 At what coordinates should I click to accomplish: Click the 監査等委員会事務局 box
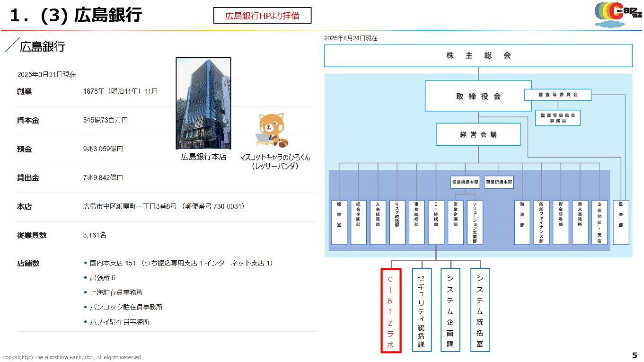pos(558,118)
